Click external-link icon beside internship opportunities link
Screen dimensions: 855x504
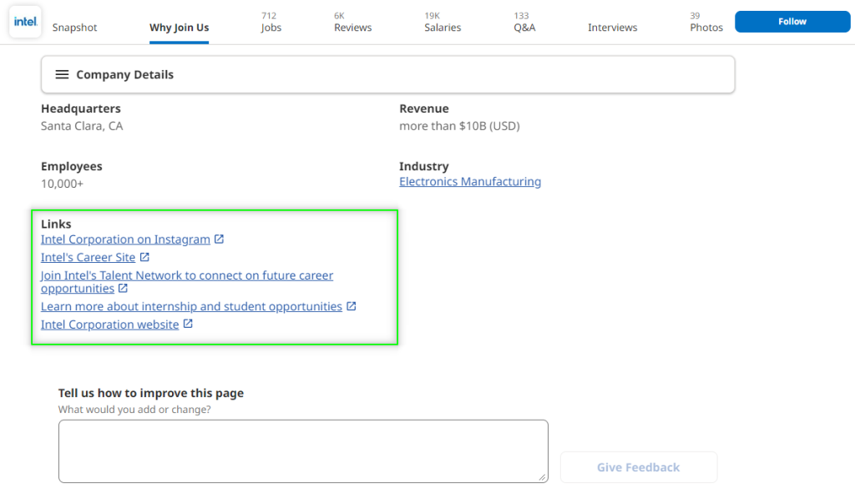[352, 306]
